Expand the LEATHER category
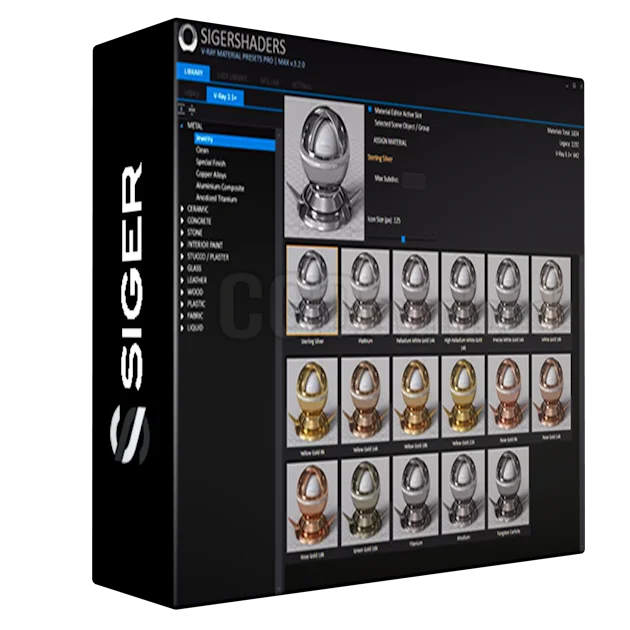630x630 pixels. (x=182, y=280)
